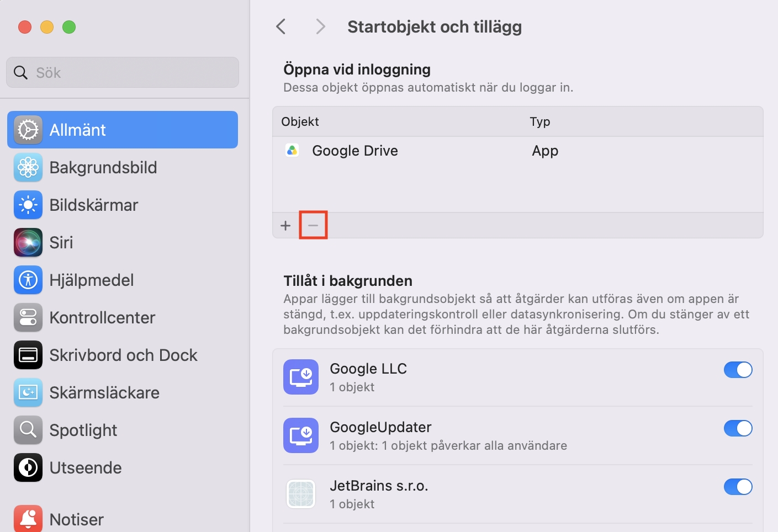Select the Google Drive row text
This screenshot has height=532, width=778.
pyautogui.click(x=355, y=151)
